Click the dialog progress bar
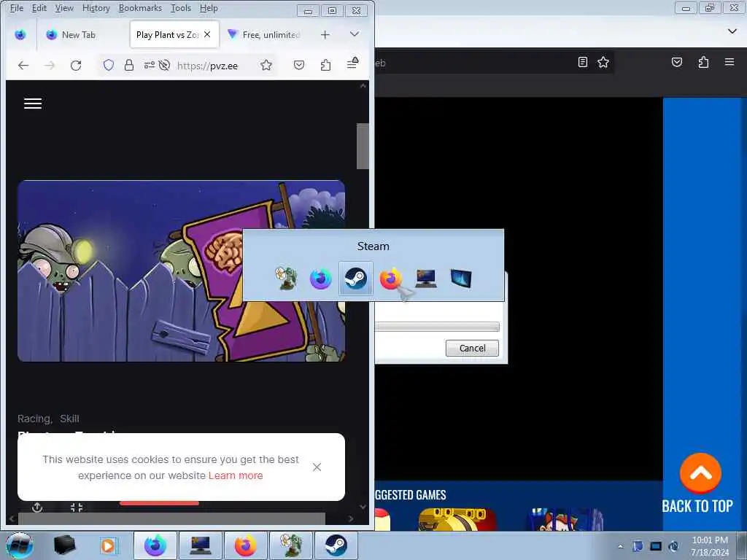Viewport: 747px width, 560px height. [438, 327]
